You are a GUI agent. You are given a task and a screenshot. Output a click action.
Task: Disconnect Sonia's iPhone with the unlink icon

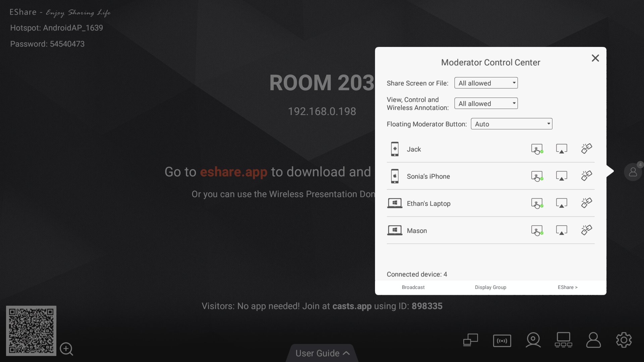[x=586, y=176]
